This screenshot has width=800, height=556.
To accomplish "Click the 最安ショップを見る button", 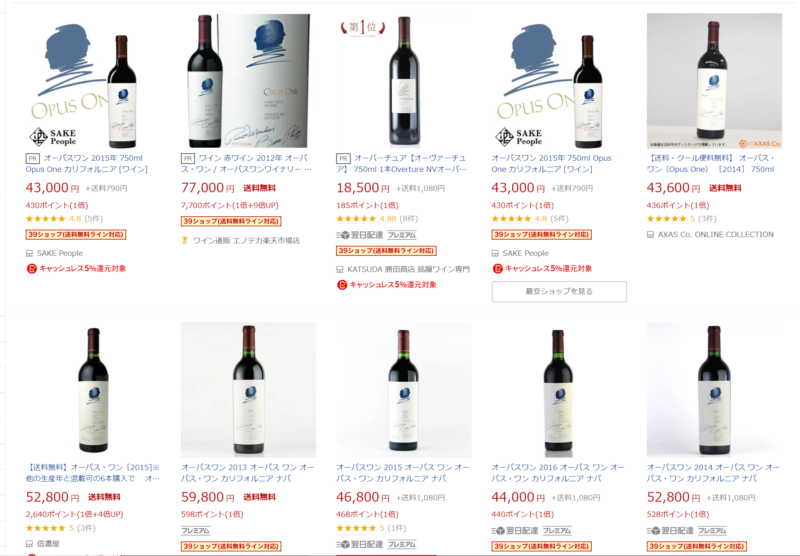I will (x=559, y=291).
